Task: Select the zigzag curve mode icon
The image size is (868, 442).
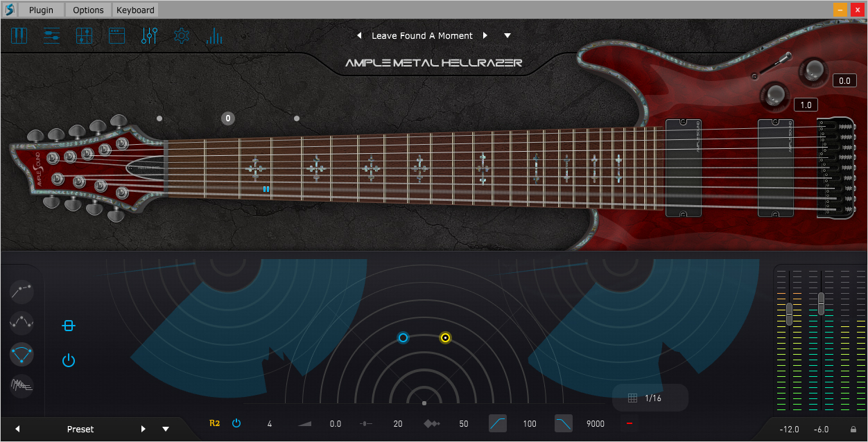Action: coord(22,322)
